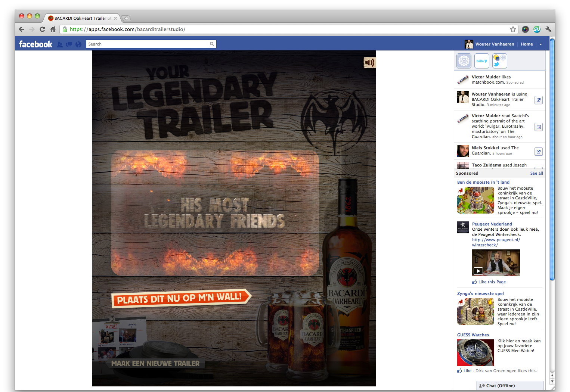The image size is (570, 392).
Task: Click the Victor Mulder Guardian article icon
Action: [538, 127]
